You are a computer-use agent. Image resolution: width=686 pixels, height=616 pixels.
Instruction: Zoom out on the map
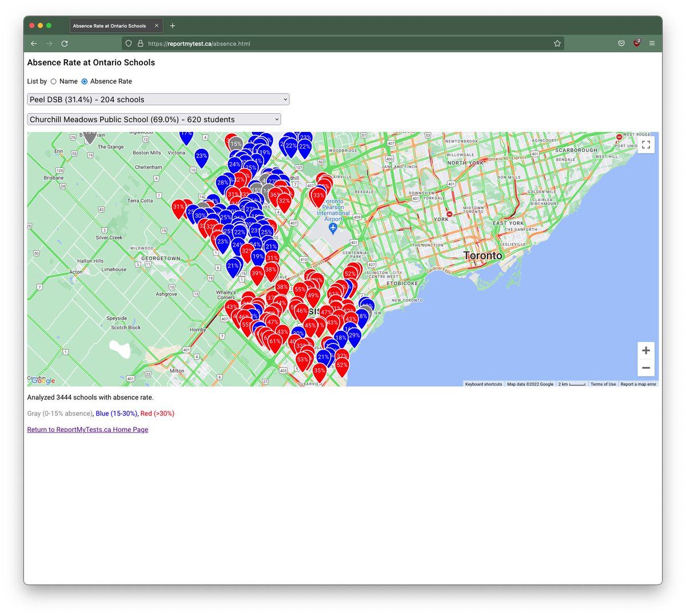646,368
